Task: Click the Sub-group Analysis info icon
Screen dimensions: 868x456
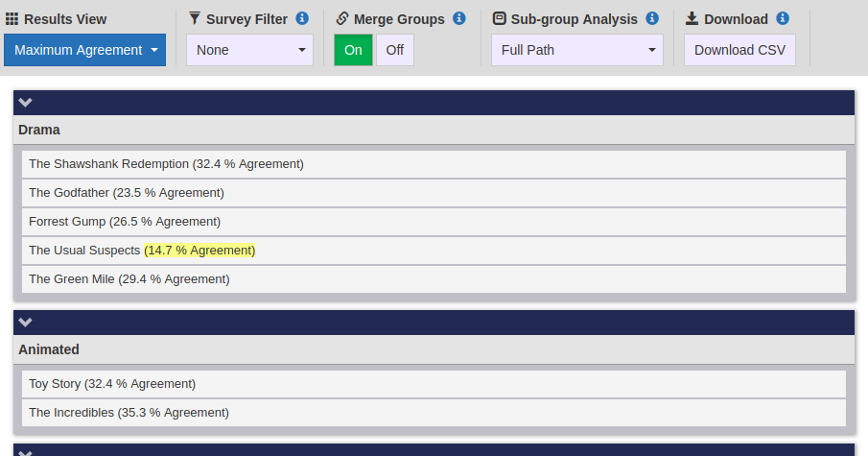Action: pyautogui.click(x=652, y=18)
